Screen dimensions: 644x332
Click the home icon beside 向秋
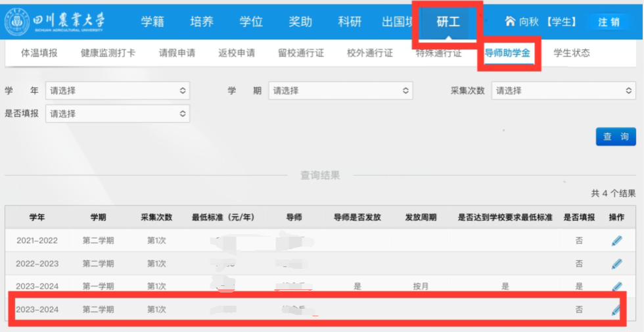pos(510,22)
